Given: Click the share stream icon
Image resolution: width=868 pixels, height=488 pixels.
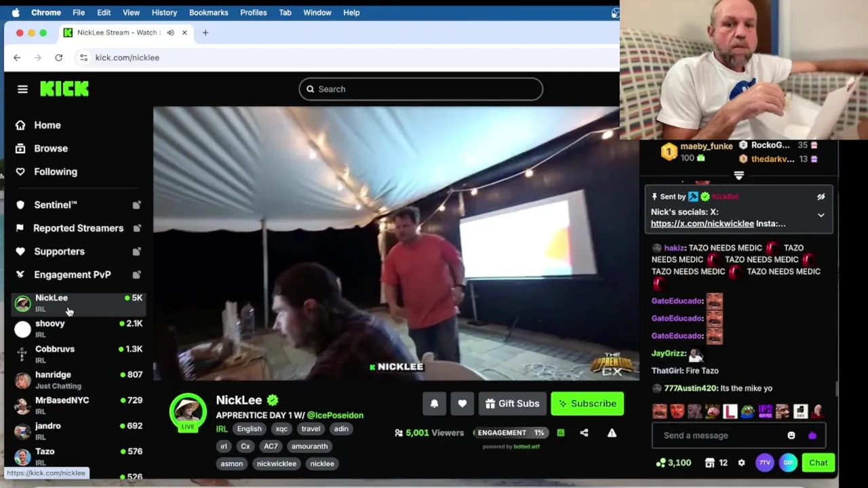Looking at the screenshot, I should pos(584,432).
